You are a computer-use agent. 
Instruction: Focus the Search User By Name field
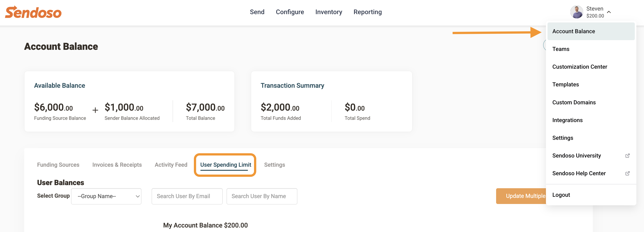[x=262, y=196]
